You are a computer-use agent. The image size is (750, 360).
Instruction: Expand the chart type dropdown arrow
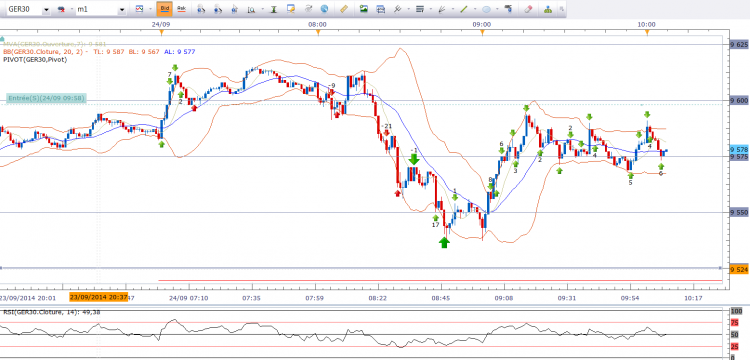(x=150, y=9)
